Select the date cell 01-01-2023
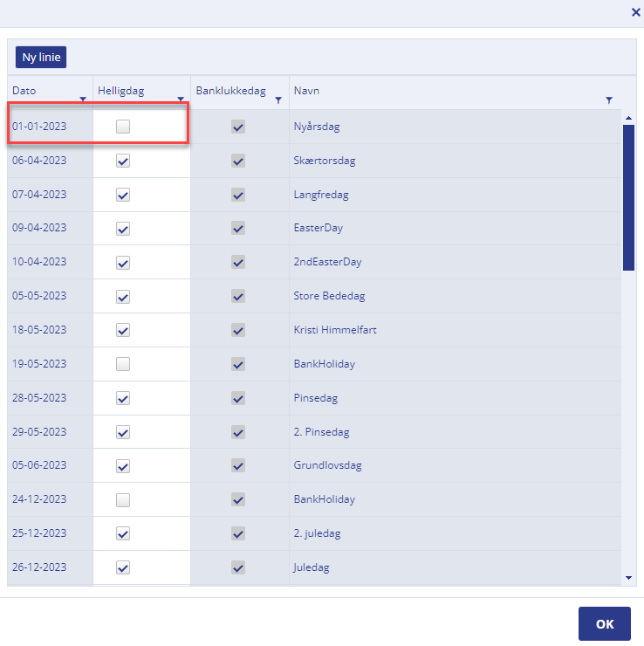Viewport: 644px width, 646px height. pyautogui.click(x=51, y=127)
